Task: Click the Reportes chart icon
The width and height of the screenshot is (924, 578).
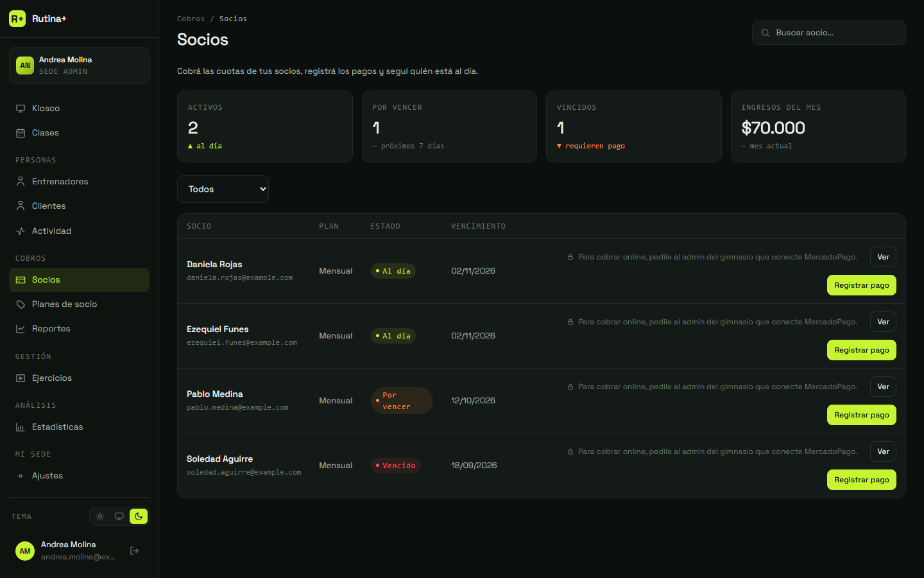Action: [21, 329]
